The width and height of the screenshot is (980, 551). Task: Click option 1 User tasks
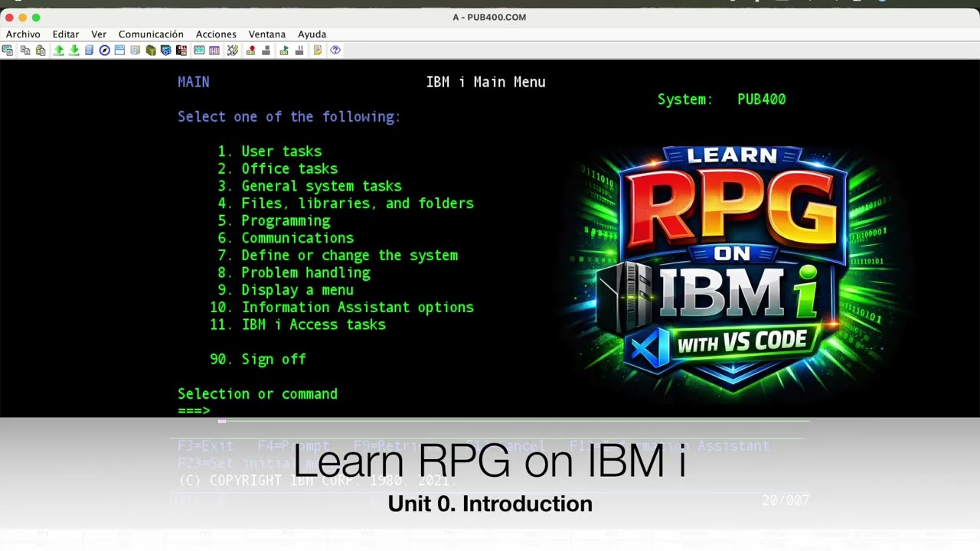(269, 152)
